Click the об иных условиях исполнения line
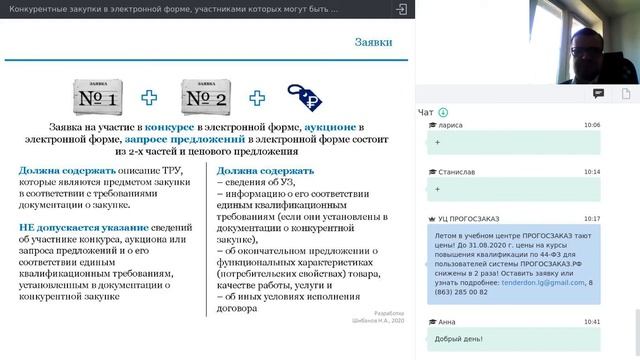 click(288, 297)
